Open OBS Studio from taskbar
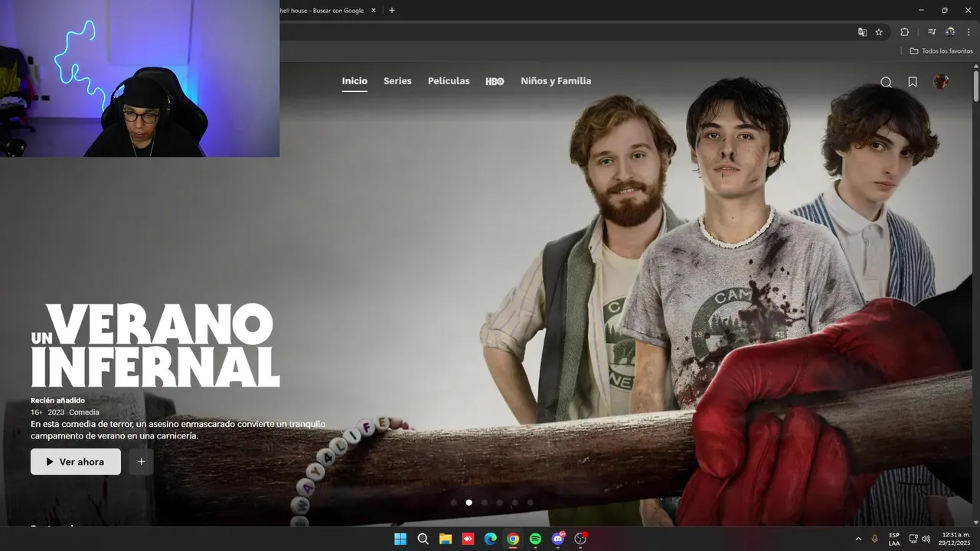The width and height of the screenshot is (980, 551). (x=580, y=539)
